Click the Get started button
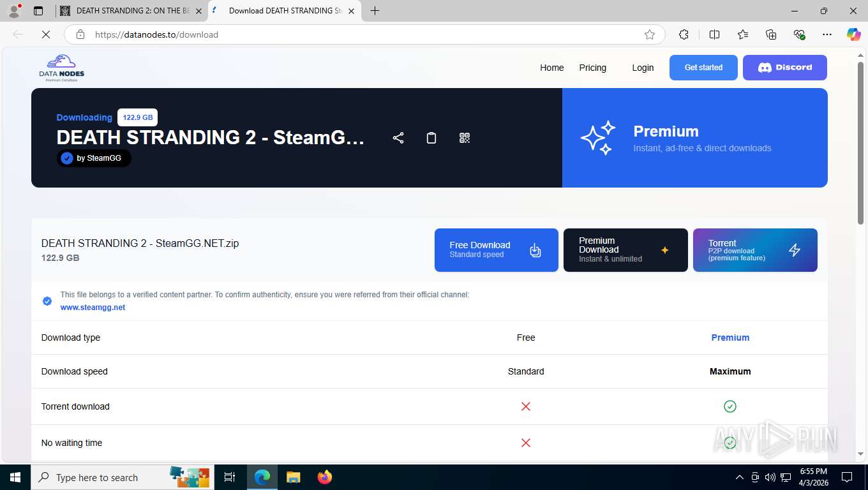The height and width of the screenshot is (490, 868). [703, 68]
